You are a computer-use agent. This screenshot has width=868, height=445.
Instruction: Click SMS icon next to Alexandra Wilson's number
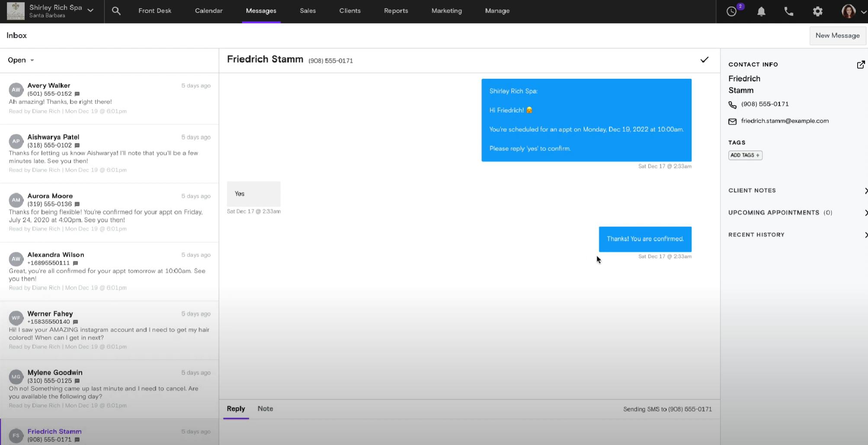75,263
